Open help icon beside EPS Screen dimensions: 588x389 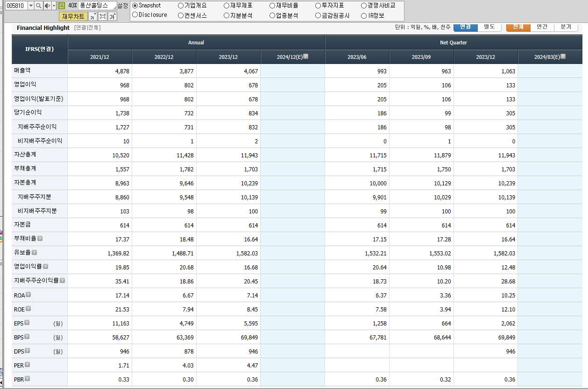27,323
